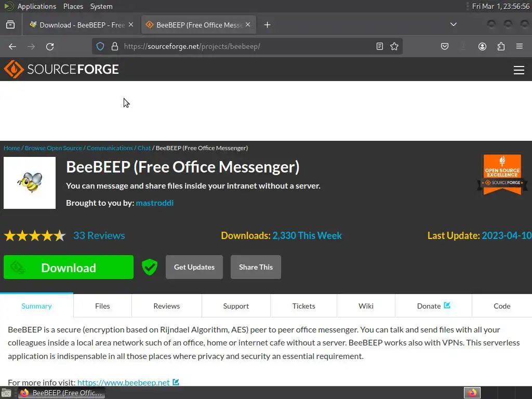This screenshot has width=532, height=399.
Task: Open the Files tab
Action: coord(102,306)
